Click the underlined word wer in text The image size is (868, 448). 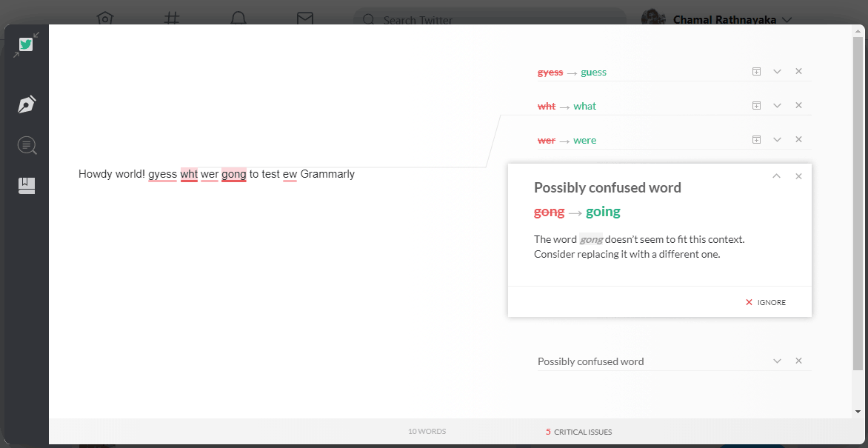210,175
